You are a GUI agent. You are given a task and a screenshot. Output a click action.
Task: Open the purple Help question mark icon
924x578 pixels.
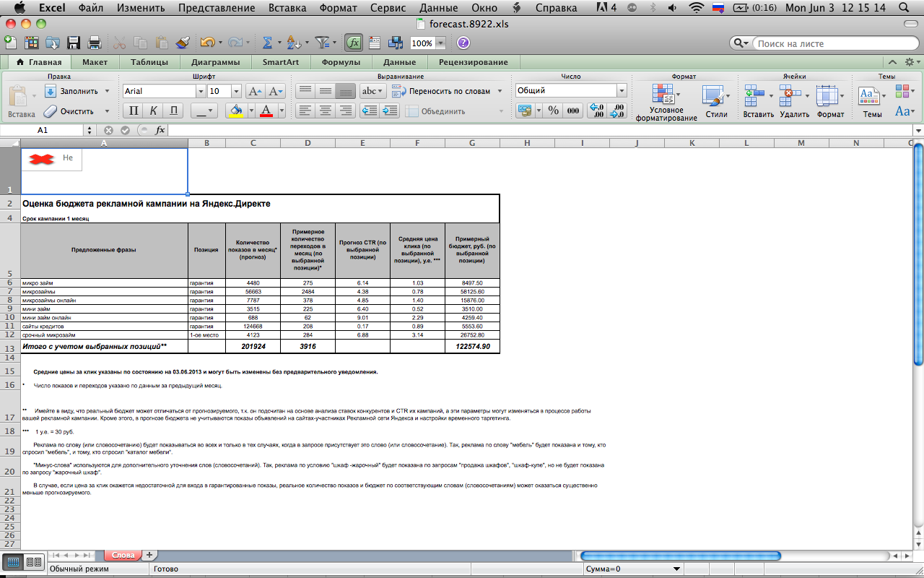tap(463, 43)
